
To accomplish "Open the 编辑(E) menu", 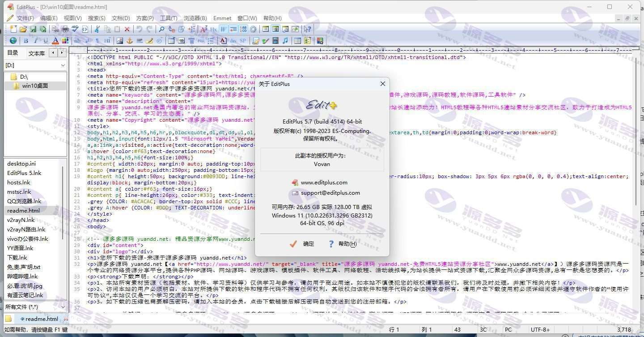I will [x=49, y=18].
